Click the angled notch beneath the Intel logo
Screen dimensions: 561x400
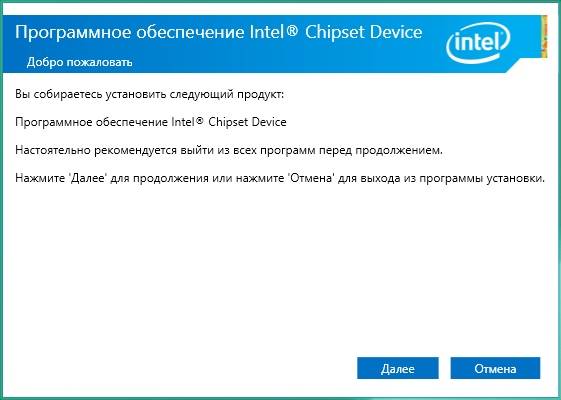coord(514,67)
